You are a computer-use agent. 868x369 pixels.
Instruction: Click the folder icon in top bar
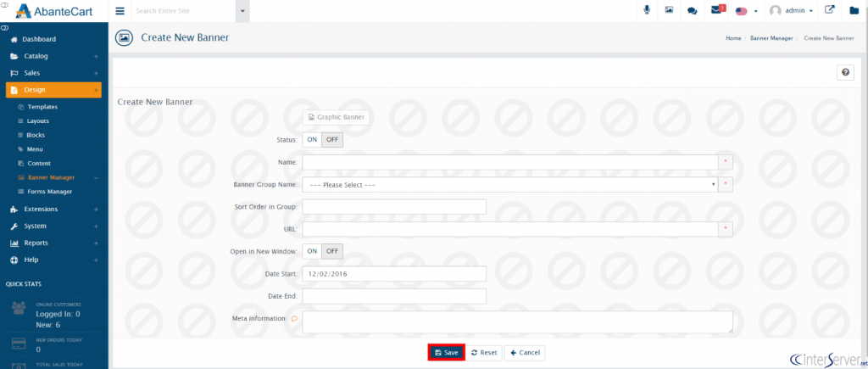click(854, 10)
